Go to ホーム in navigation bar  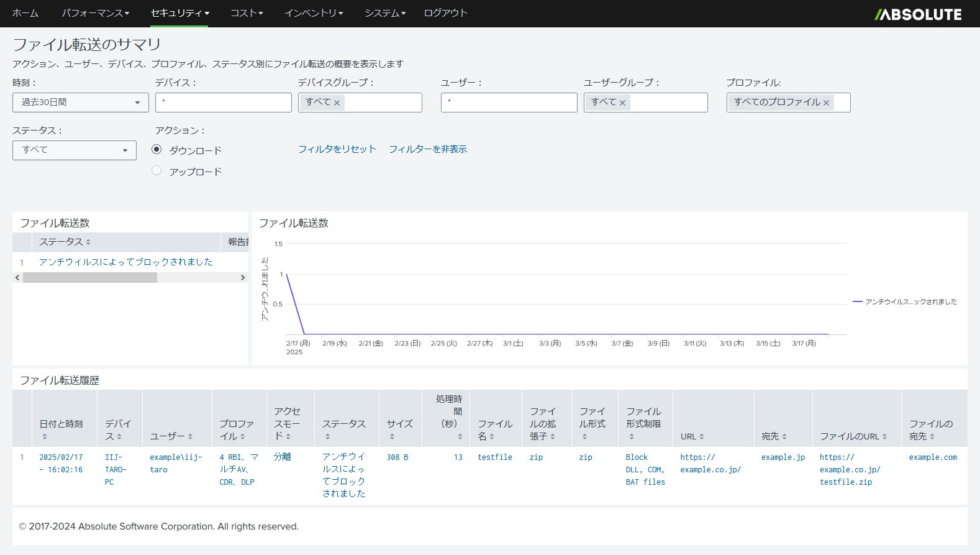tap(25, 13)
